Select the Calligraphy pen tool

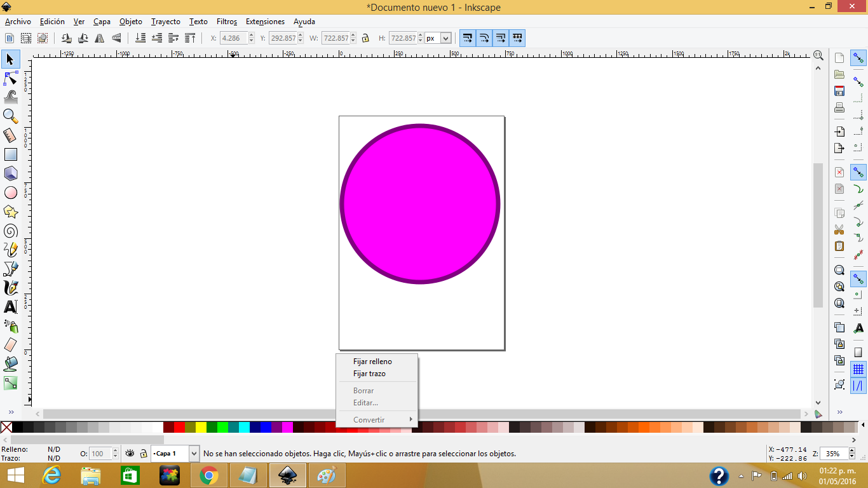tap(10, 288)
